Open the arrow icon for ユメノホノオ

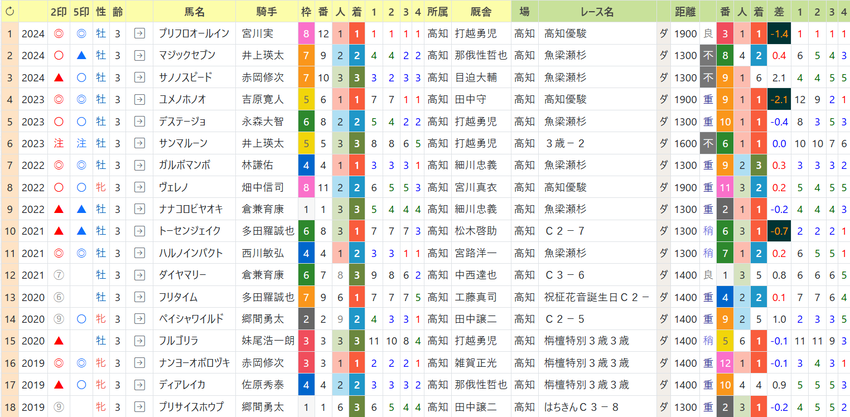(x=139, y=100)
